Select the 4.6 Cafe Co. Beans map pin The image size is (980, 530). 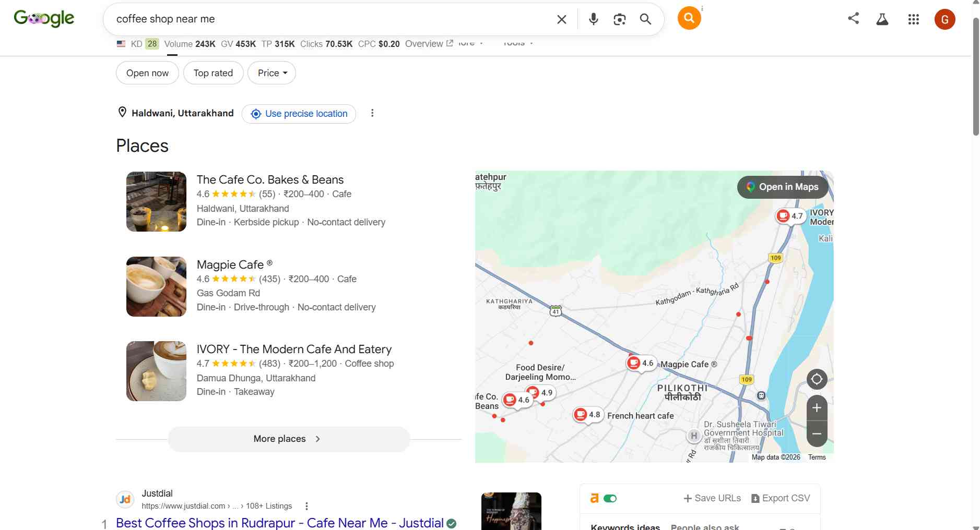point(517,400)
